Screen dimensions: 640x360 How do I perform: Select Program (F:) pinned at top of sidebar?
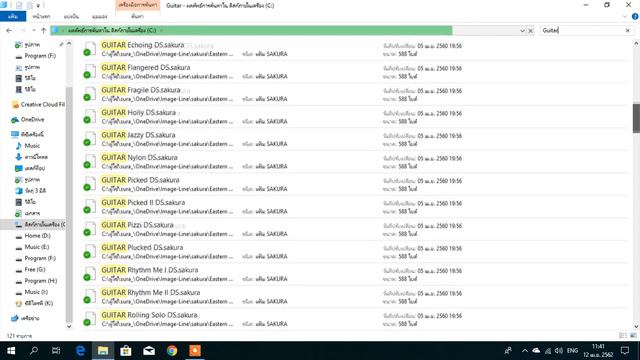[36, 56]
